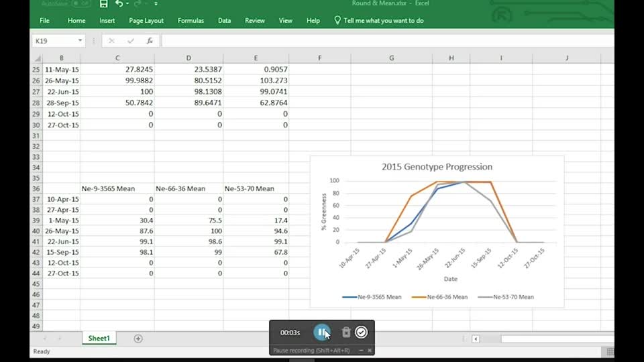644x362 pixels.
Task: Click the horizontal scrollbar left arrow
Action: pyautogui.click(x=476, y=339)
